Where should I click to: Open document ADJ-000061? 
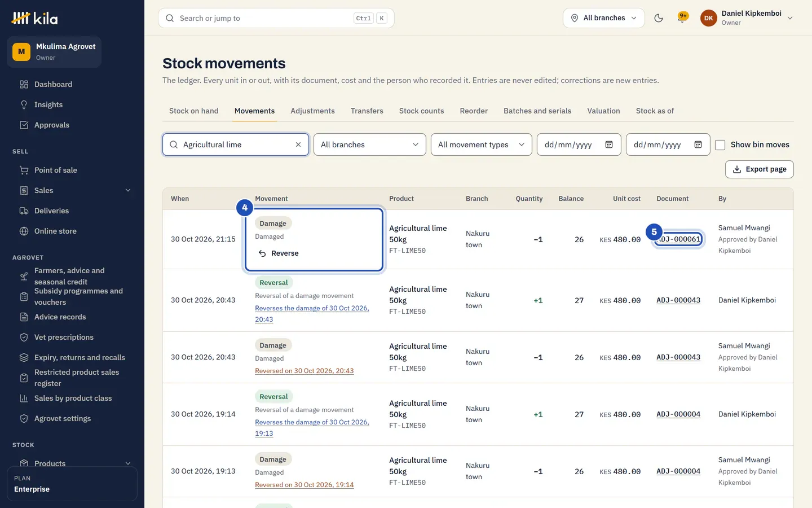pos(679,239)
